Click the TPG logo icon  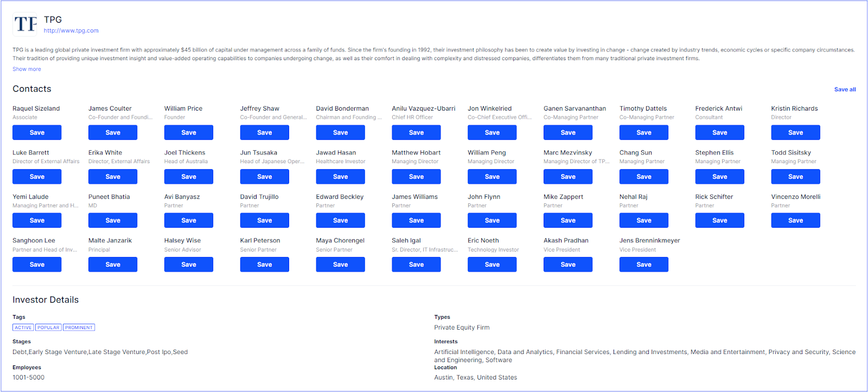click(25, 24)
